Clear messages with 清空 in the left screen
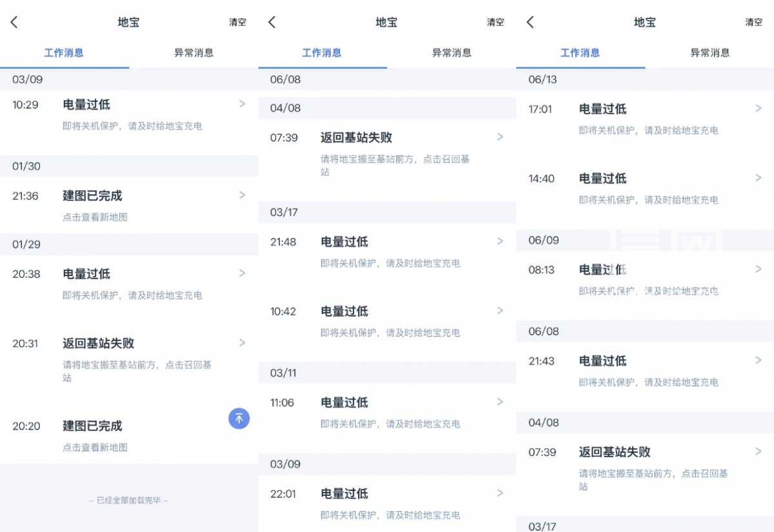This screenshot has width=774, height=532. (x=237, y=22)
